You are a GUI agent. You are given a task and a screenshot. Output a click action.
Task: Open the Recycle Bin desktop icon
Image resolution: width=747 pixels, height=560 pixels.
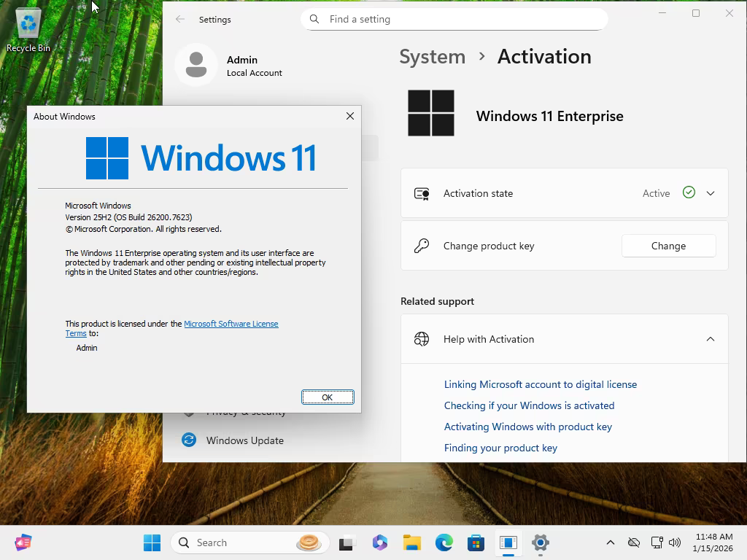tap(28, 29)
